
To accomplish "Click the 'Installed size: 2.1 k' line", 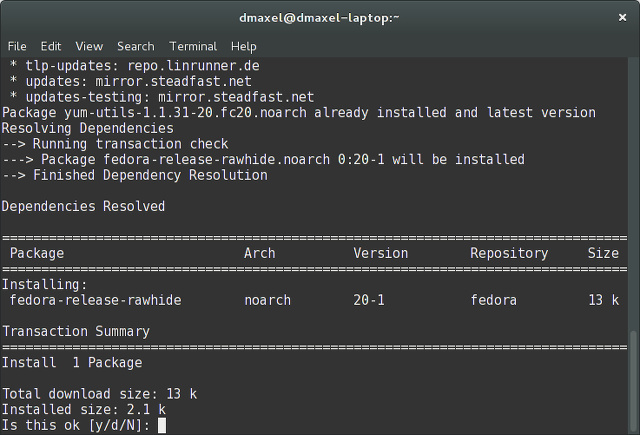I will pyautogui.click(x=84, y=410).
